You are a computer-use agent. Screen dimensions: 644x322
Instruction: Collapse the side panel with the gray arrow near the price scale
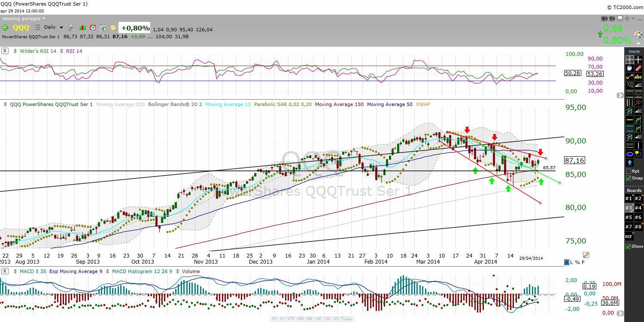coord(620,95)
